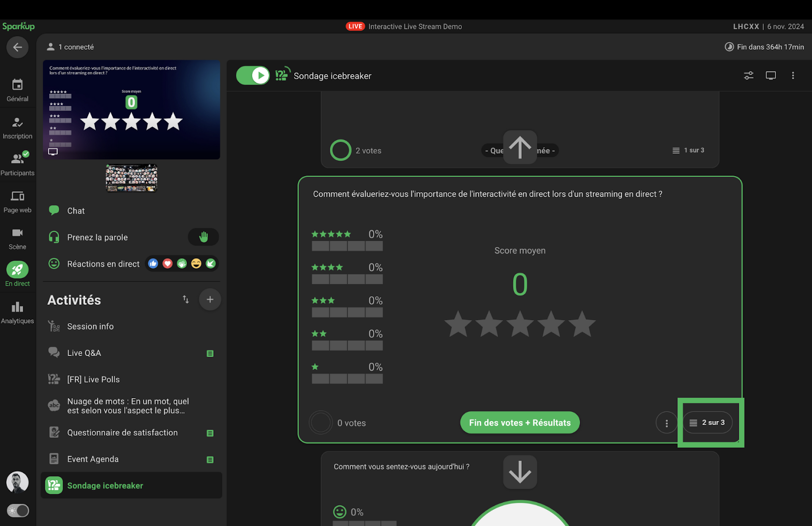Open the poll card three-dot menu
812x526 pixels.
(x=666, y=423)
